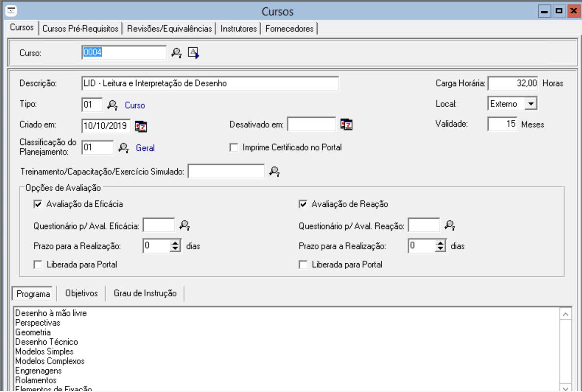Select the Objetivos tab
582x392 pixels.
coord(82,293)
